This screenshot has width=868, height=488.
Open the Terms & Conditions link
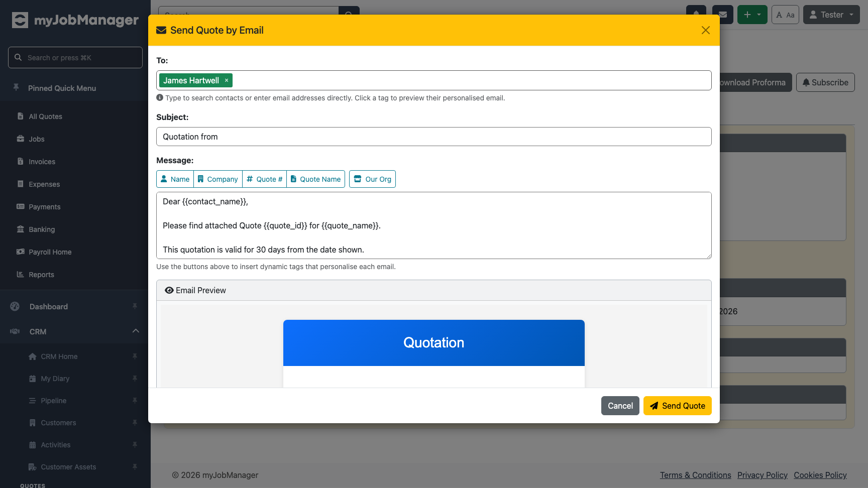tap(695, 475)
